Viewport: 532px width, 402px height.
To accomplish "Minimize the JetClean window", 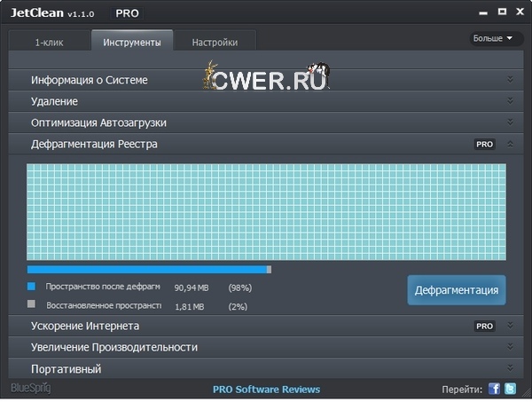I will (x=484, y=12).
